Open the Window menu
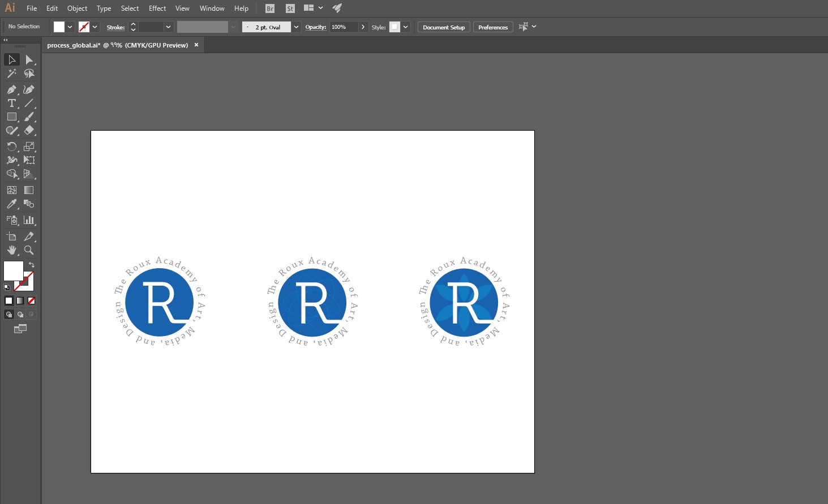 click(212, 8)
